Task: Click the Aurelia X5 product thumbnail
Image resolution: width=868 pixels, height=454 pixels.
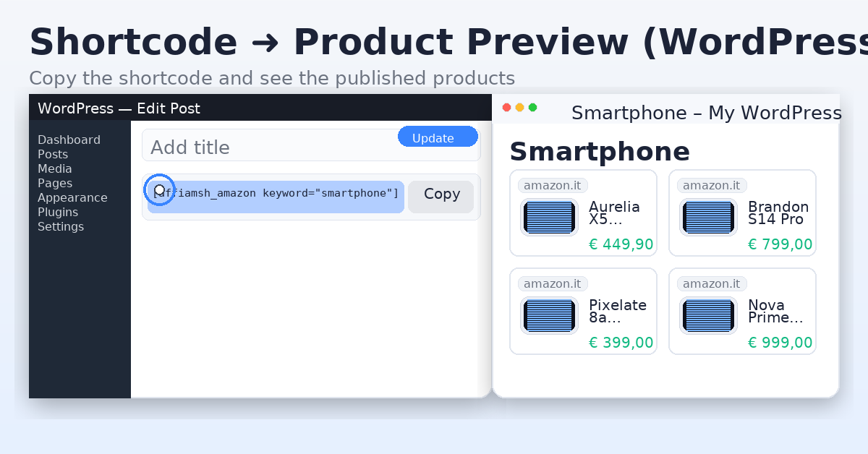Action: pyautogui.click(x=549, y=217)
